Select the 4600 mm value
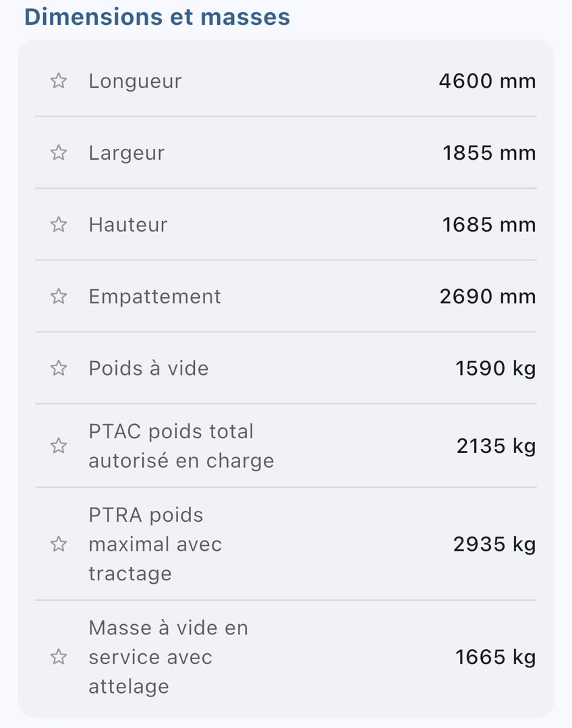Viewport: 572px width, 728px height. pyautogui.click(x=488, y=81)
